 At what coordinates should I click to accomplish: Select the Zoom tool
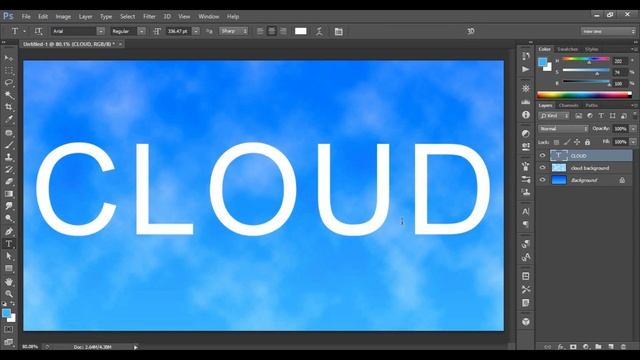click(9, 294)
